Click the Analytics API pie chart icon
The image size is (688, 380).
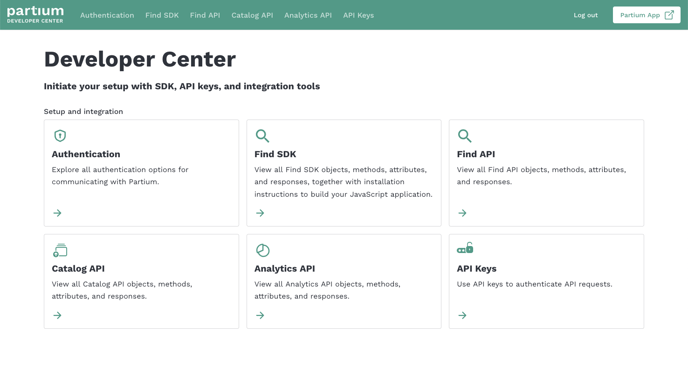[x=262, y=250]
